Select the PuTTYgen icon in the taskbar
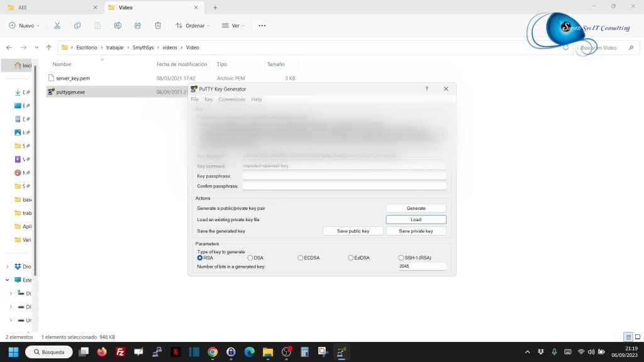644x362 pixels. 341,352
